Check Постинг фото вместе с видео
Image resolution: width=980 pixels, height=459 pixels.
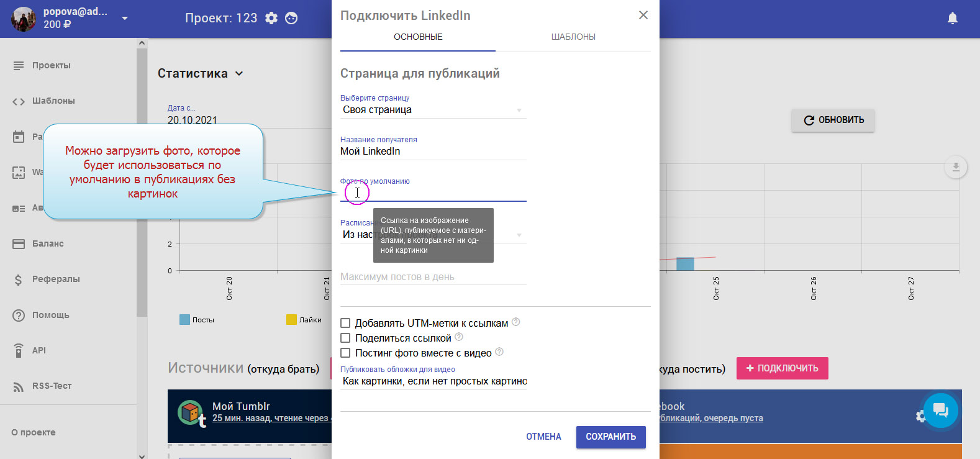tap(345, 353)
